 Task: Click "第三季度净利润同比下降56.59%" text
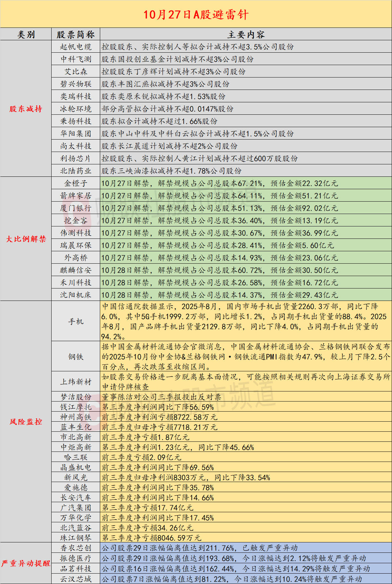[158, 407]
